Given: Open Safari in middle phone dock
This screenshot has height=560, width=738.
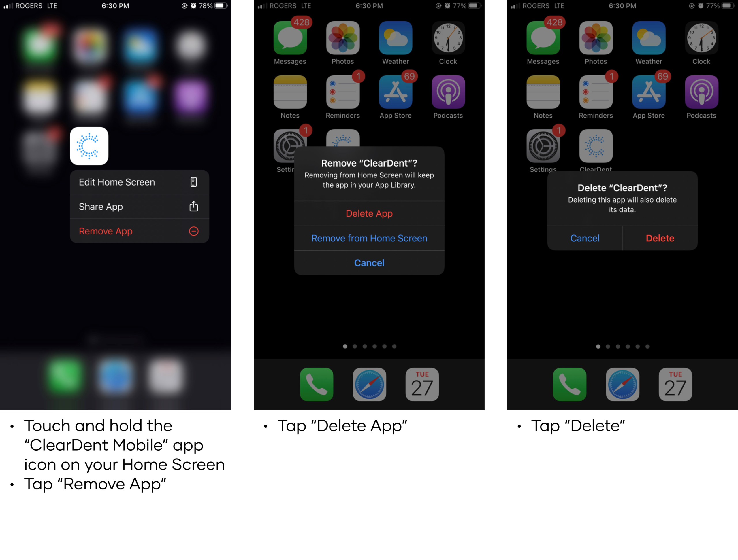Looking at the screenshot, I should pos(369,384).
